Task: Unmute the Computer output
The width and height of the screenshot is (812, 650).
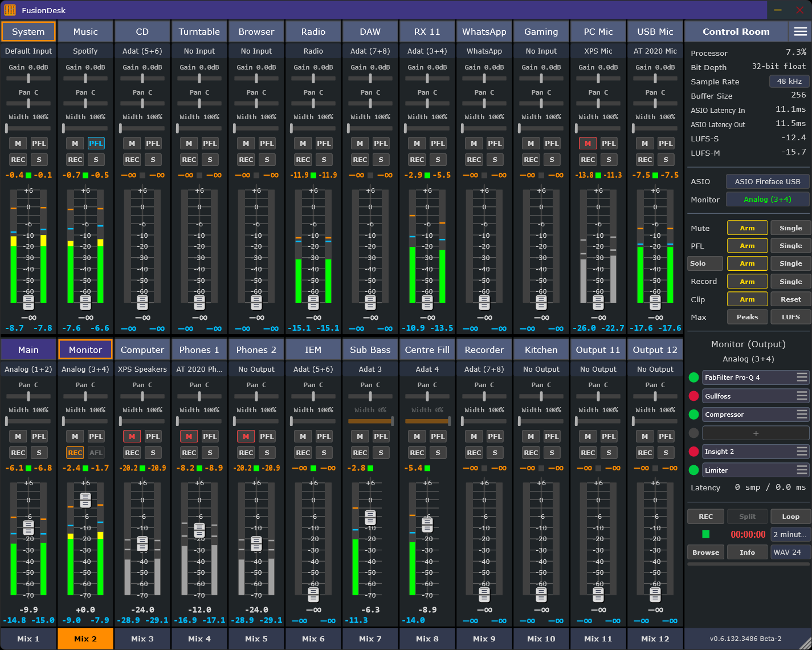Action: pyautogui.click(x=132, y=436)
